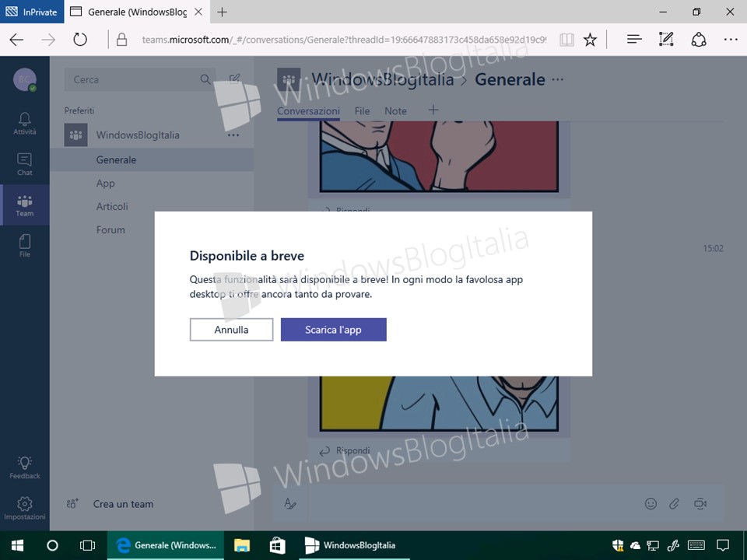Viewport: 747px width, 560px height.
Task: Close the Generale browser tab
Action: [x=198, y=12]
